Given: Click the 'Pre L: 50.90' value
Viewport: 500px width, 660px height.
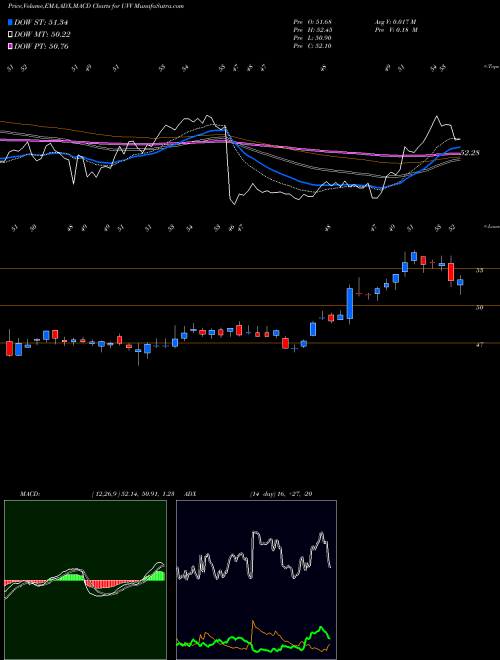Looking at the screenshot, I should pos(313,38).
